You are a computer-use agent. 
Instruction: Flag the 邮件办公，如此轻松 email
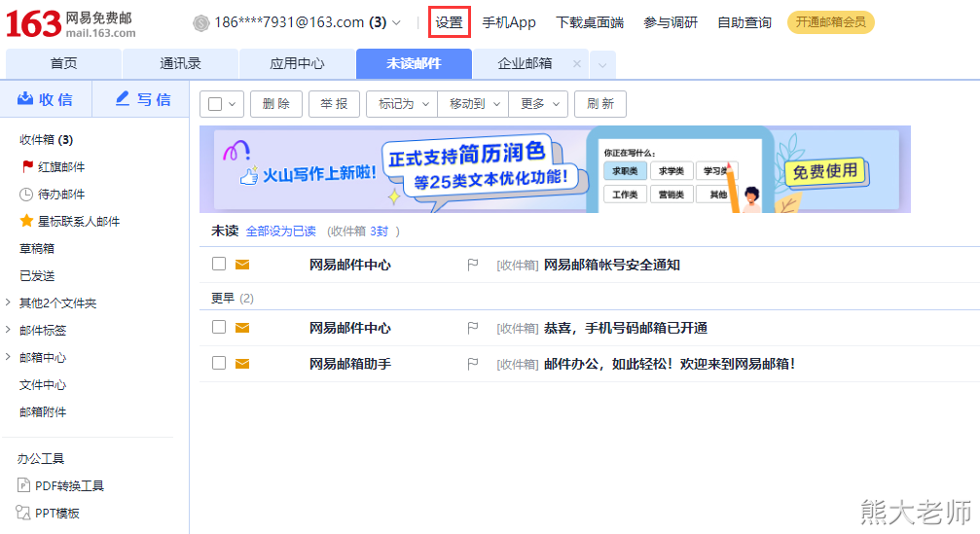tap(473, 364)
